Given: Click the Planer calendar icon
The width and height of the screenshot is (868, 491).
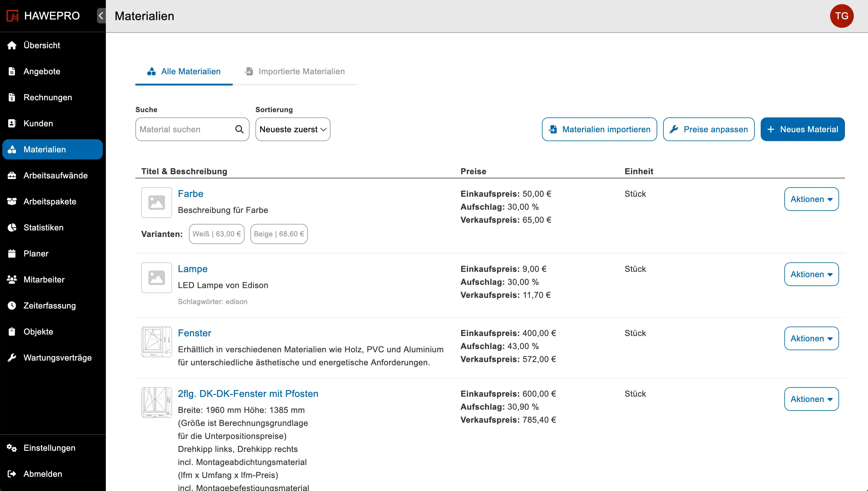Looking at the screenshot, I should click(12, 253).
